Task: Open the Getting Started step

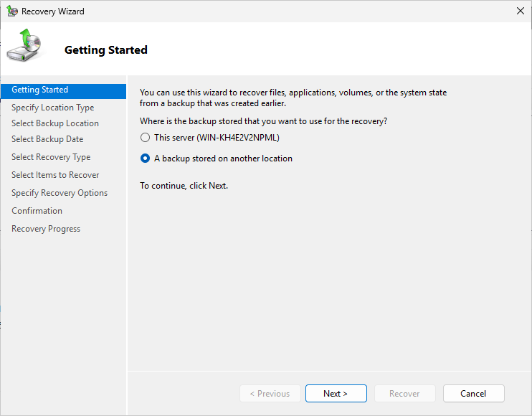Action: (x=40, y=90)
